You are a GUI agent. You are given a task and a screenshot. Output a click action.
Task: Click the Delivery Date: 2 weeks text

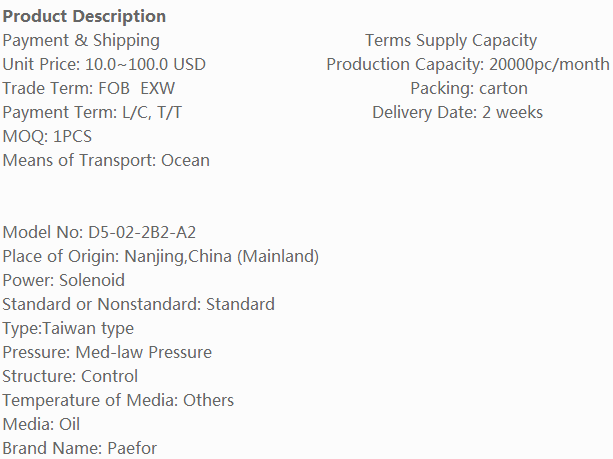[457, 113]
